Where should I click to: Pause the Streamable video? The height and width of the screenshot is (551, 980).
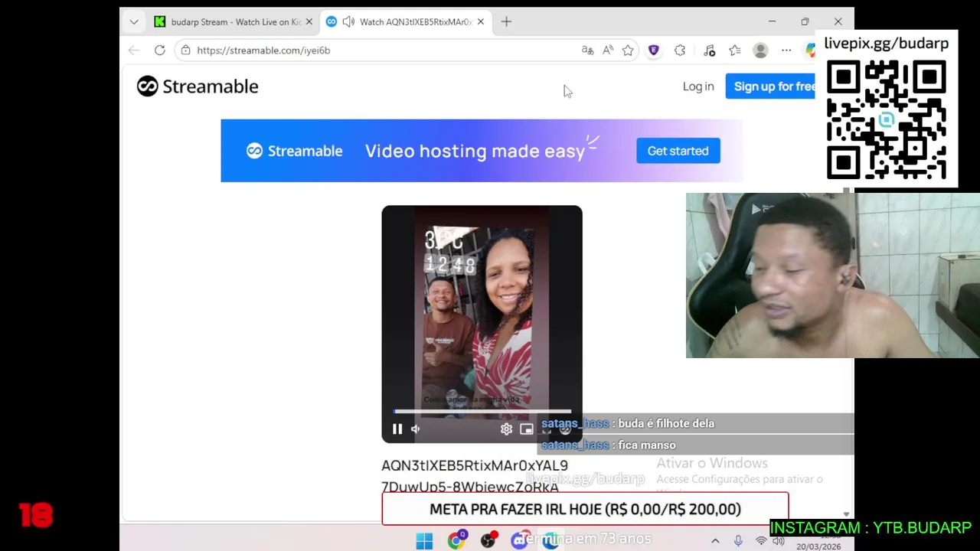pos(397,429)
